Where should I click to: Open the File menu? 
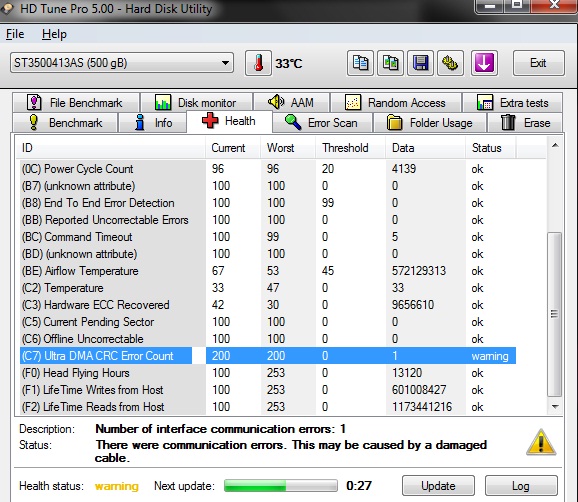point(15,34)
